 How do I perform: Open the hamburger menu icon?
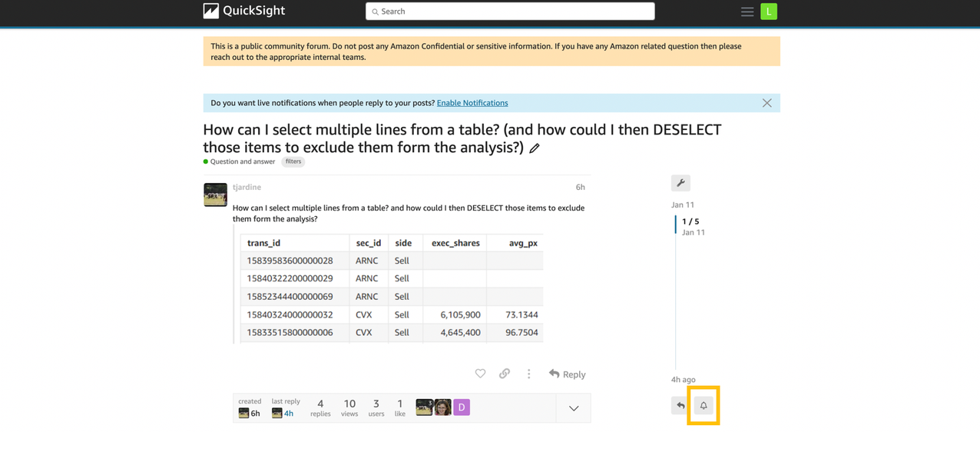pos(747,12)
